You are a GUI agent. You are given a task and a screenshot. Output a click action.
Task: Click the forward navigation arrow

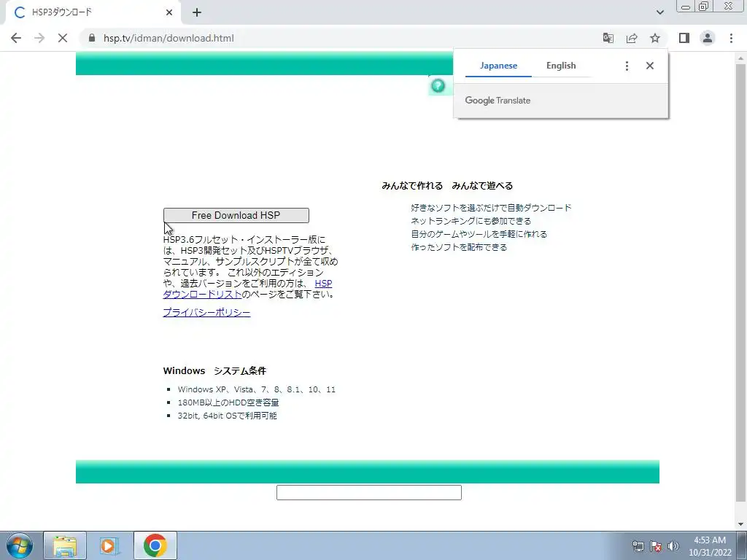point(39,38)
